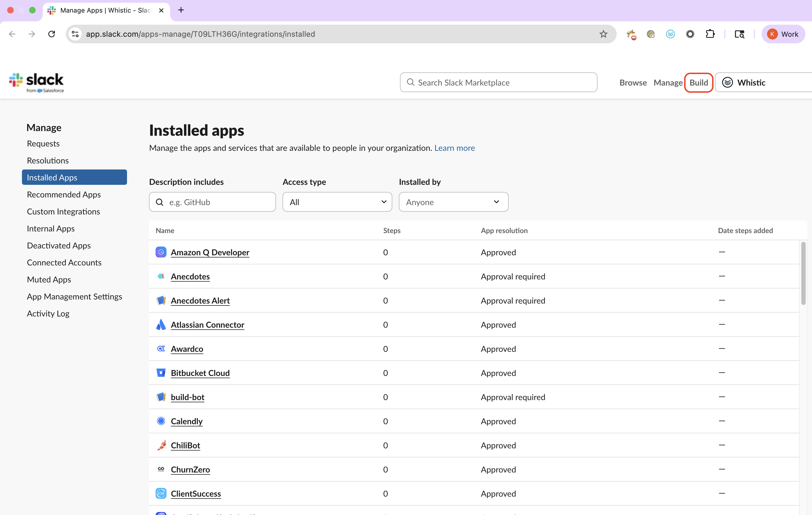The image size is (812, 515).
Task: Open a new browser tab with plus
Action: (181, 10)
